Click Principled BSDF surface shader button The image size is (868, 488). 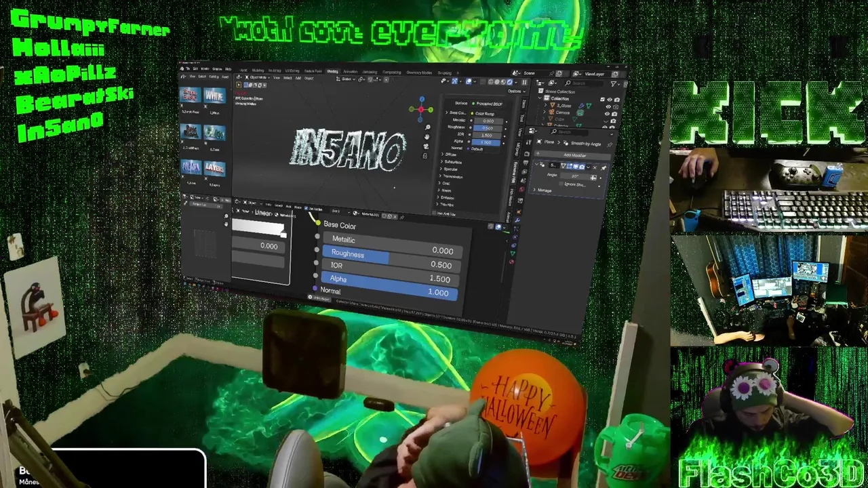[488, 104]
